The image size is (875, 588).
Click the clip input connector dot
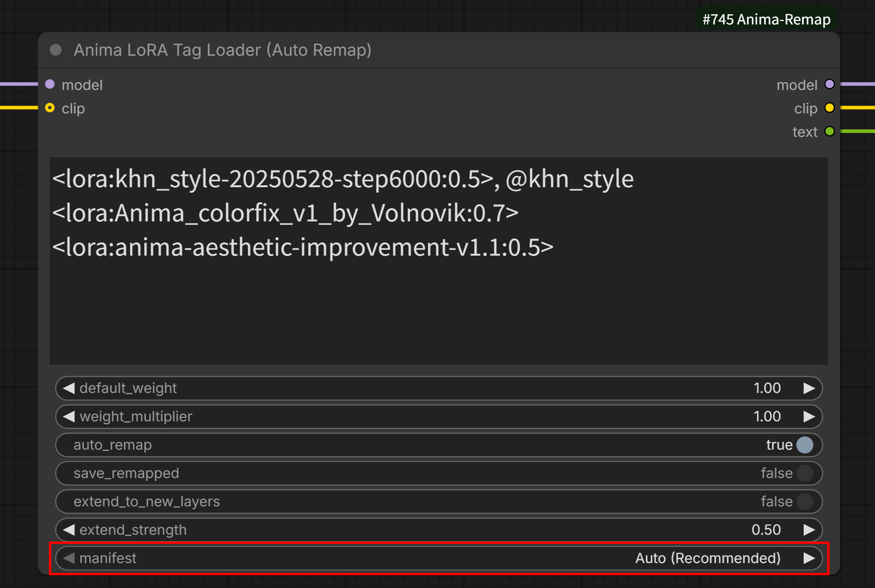coord(50,108)
